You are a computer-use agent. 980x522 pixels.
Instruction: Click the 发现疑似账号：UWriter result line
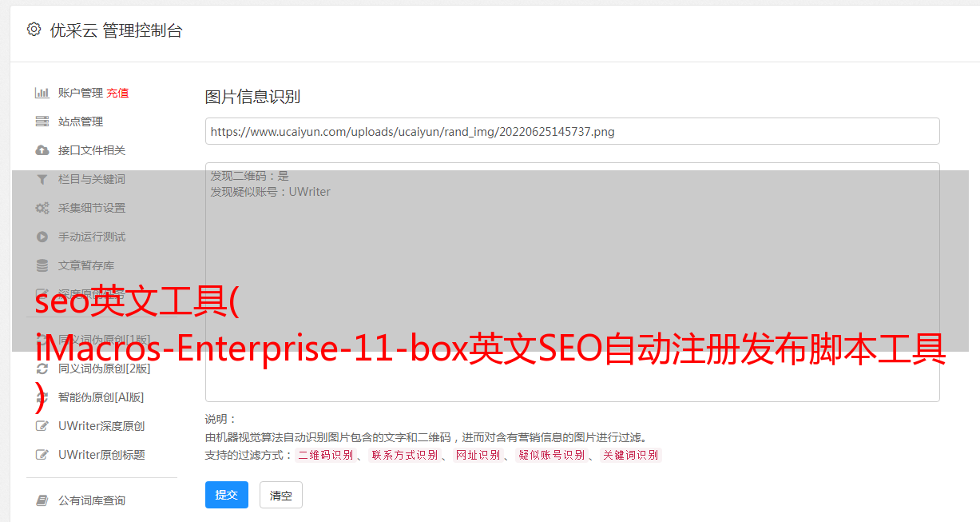(x=270, y=192)
